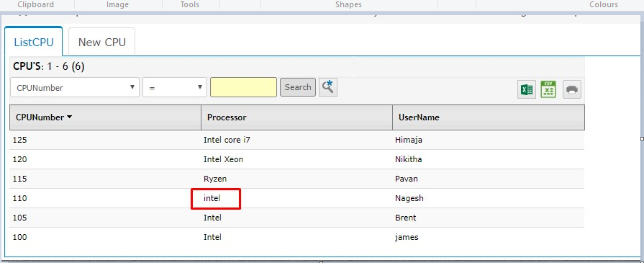Open the equals operator dropdown
Viewport: 644px width, 263px height.
coord(175,87)
